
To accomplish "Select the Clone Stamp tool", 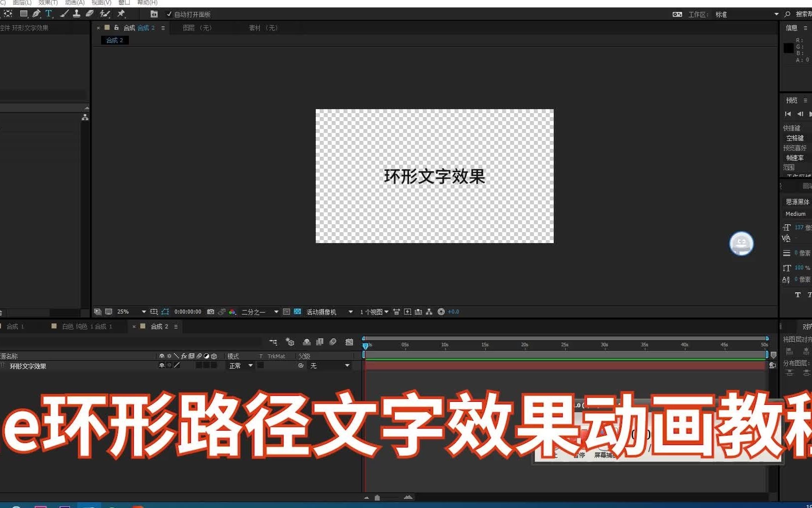I will pyautogui.click(x=76, y=14).
